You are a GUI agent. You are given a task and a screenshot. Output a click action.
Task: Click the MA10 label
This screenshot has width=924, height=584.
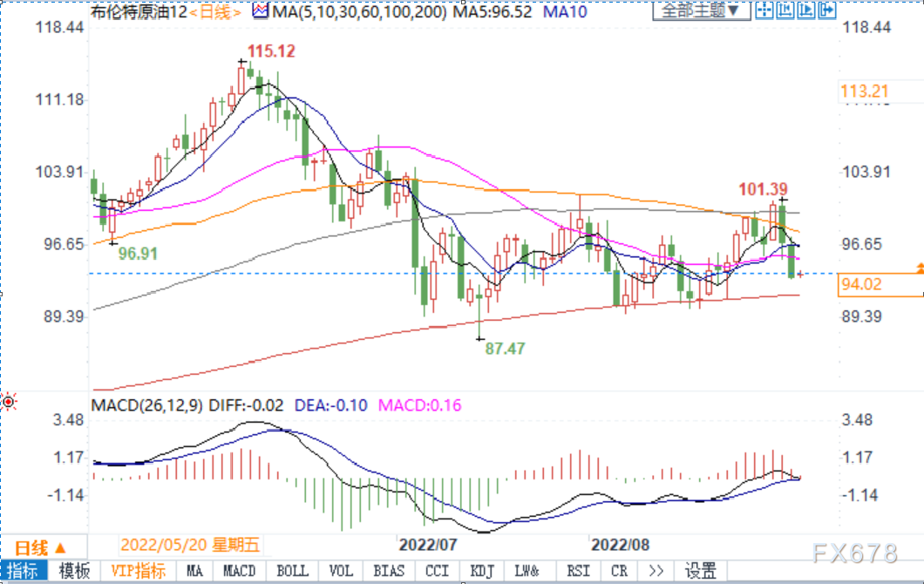(565, 12)
